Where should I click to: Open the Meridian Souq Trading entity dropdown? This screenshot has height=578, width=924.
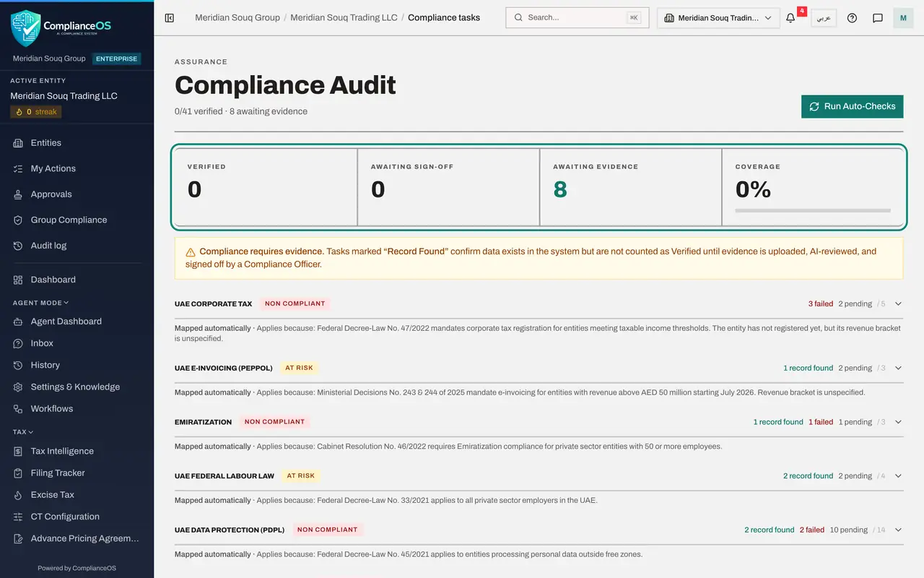(718, 18)
